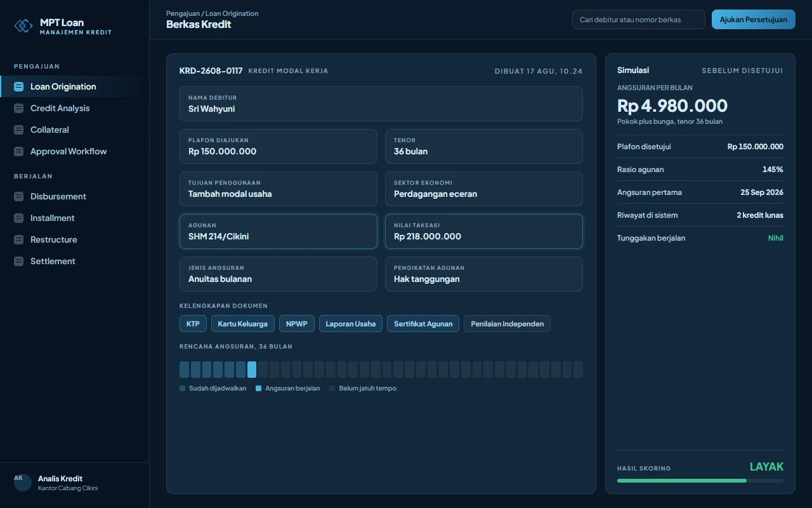Go to Settlement in the sidebar
This screenshot has width=812, height=508.
click(x=75, y=262)
